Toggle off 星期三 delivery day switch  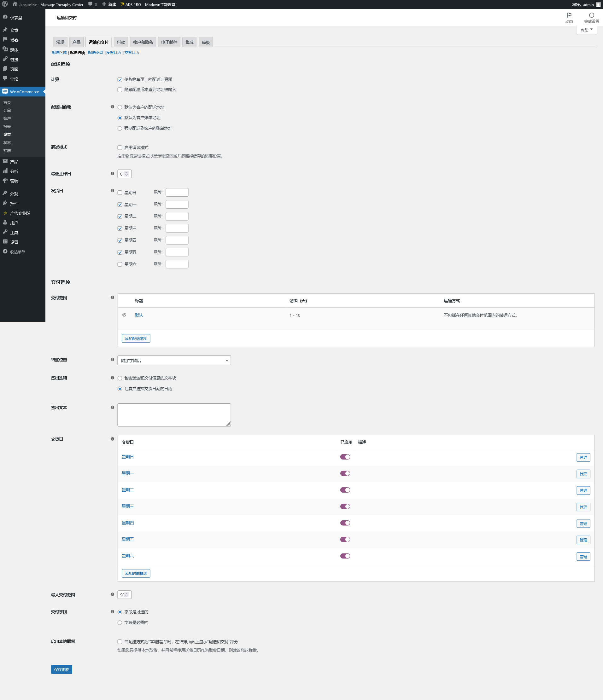click(345, 506)
